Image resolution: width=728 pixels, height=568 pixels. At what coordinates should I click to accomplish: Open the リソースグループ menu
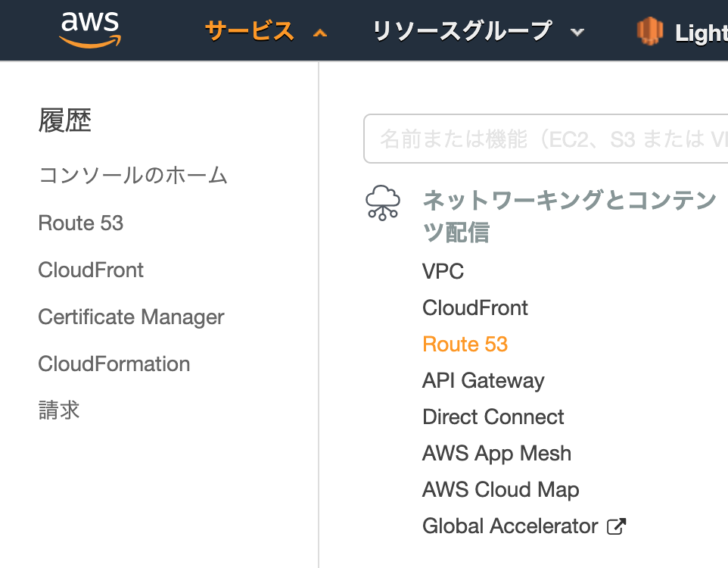pos(462,31)
